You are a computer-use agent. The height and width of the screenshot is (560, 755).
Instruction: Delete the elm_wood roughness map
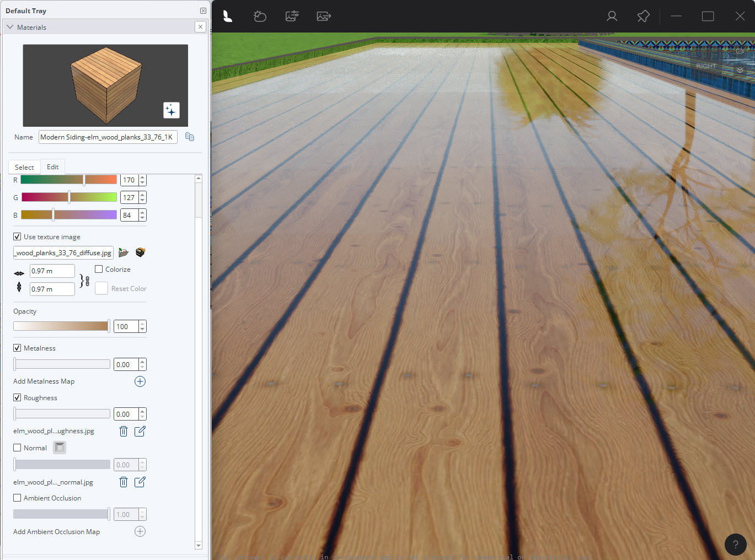tap(122, 431)
